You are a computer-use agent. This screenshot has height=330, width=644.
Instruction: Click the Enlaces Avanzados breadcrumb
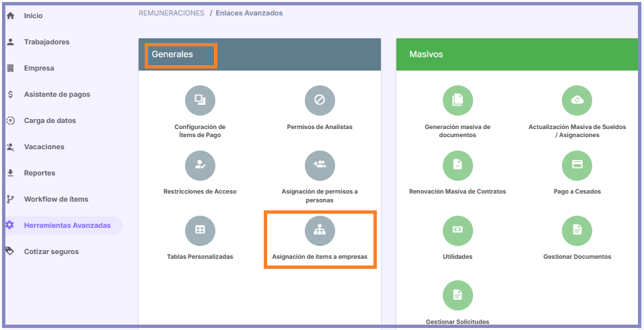pyautogui.click(x=249, y=13)
